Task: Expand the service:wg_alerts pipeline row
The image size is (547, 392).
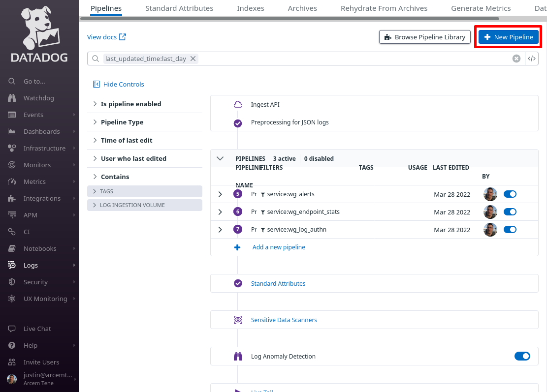Action: point(220,194)
